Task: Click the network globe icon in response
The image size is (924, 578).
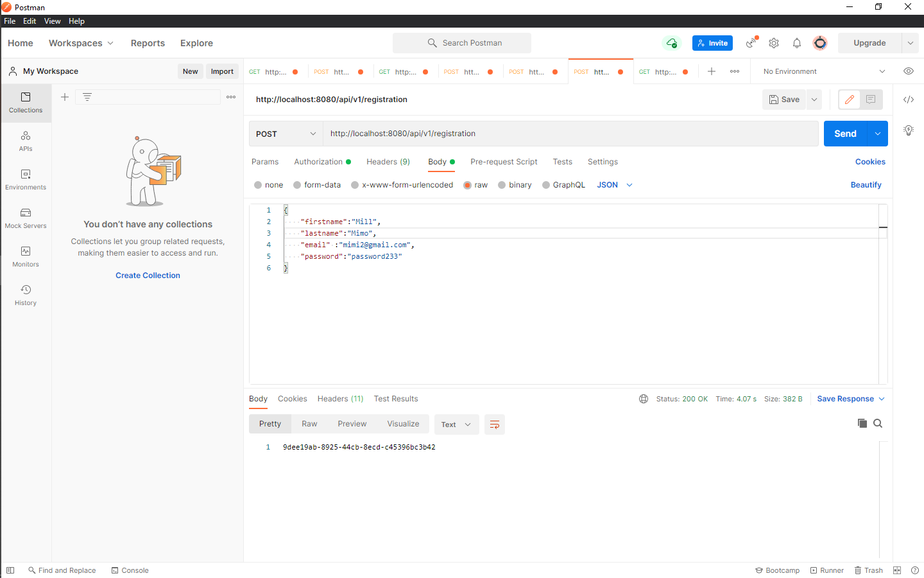Action: click(x=644, y=399)
